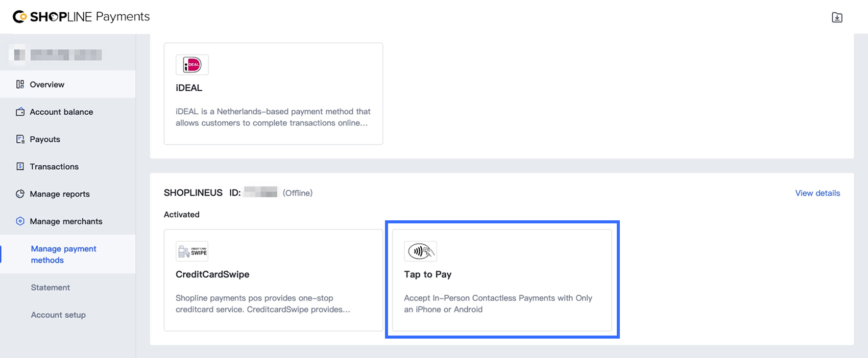Image resolution: width=868 pixels, height=358 pixels.
Task: Click the Manage merchants hexagon icon
Action: (x=20, y=221)
